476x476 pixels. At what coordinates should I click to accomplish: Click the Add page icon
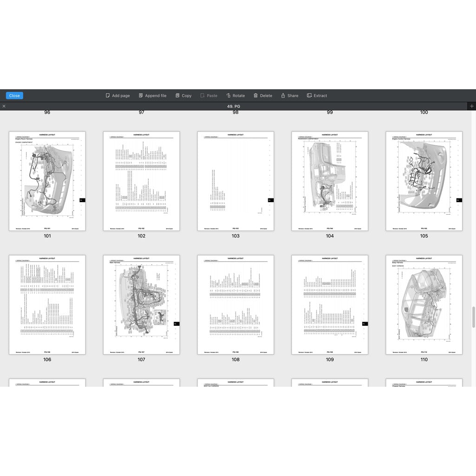click(x=108, y=96)
